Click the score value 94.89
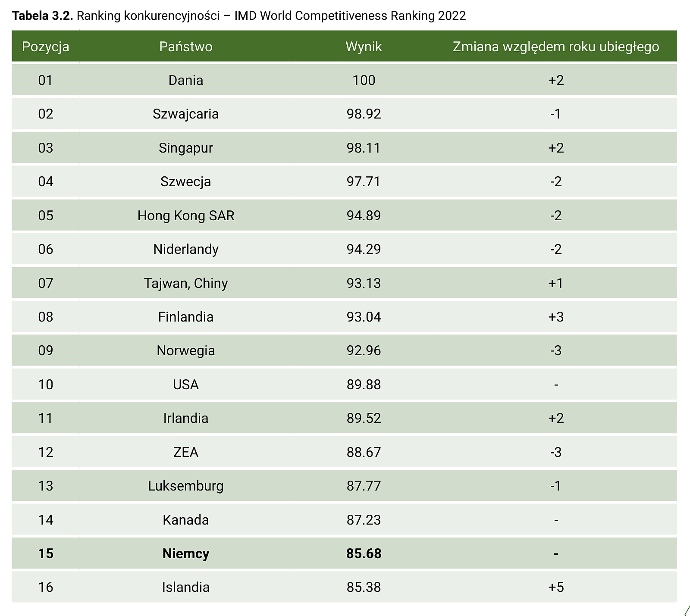 (x=364, y=216)
